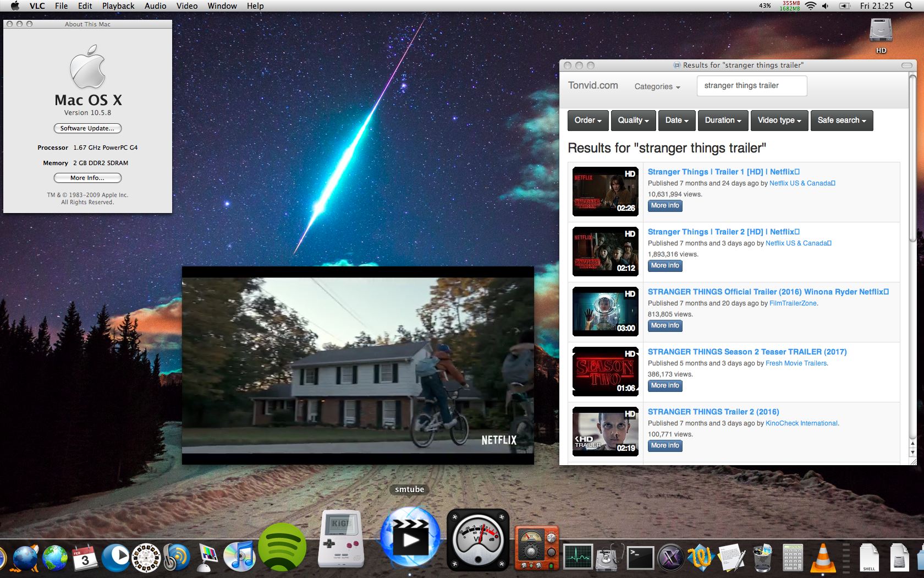This screenshot has height=578, width=924.
Task: Open the Date filter dropdown
Action: click(676, 120)
